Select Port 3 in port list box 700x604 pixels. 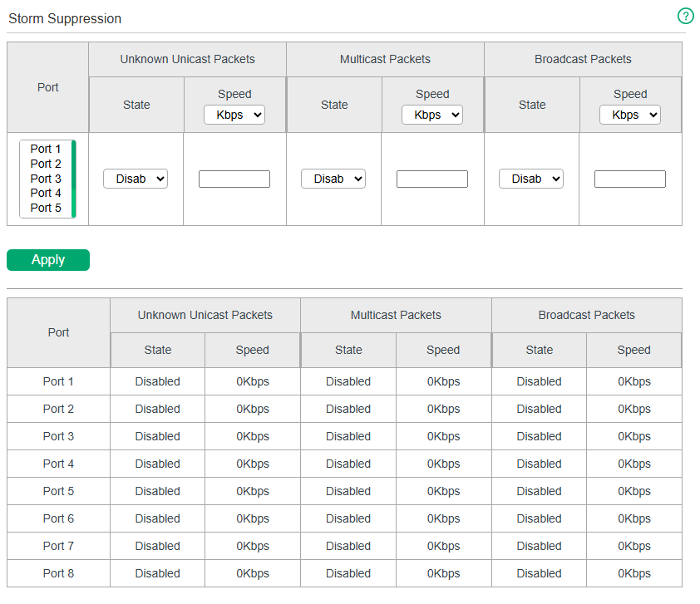click(x=46, y=179)
